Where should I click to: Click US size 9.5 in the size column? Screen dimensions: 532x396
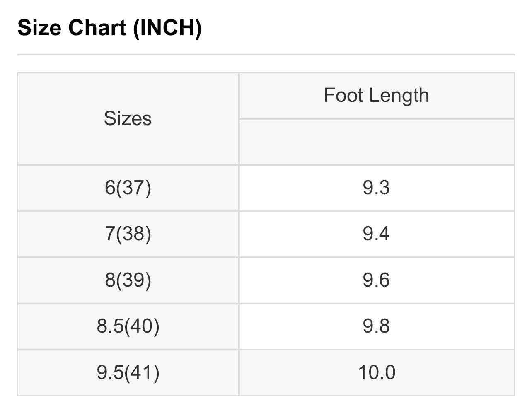pos(110,372)
